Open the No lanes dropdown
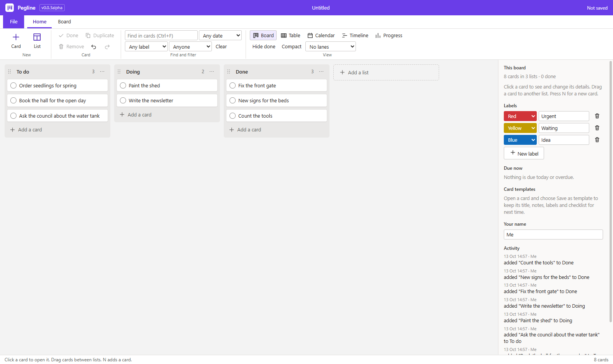 pos(331,47)
